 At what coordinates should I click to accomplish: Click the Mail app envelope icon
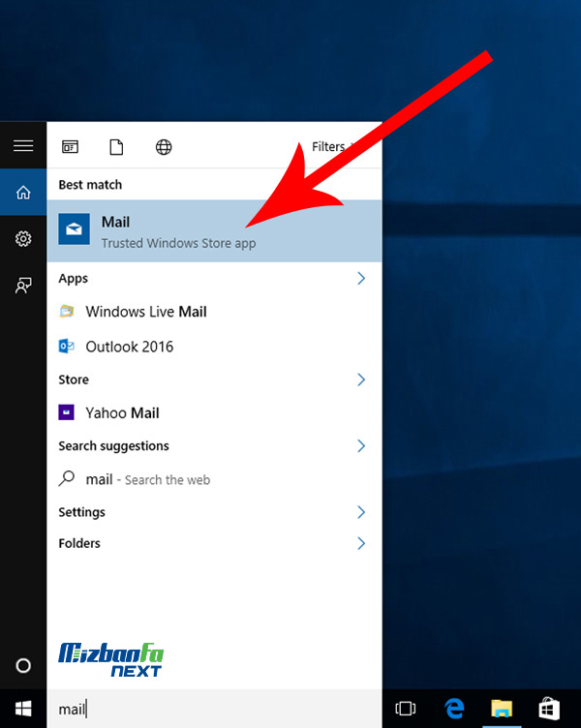pyautogui.click(x=74, y=228)
